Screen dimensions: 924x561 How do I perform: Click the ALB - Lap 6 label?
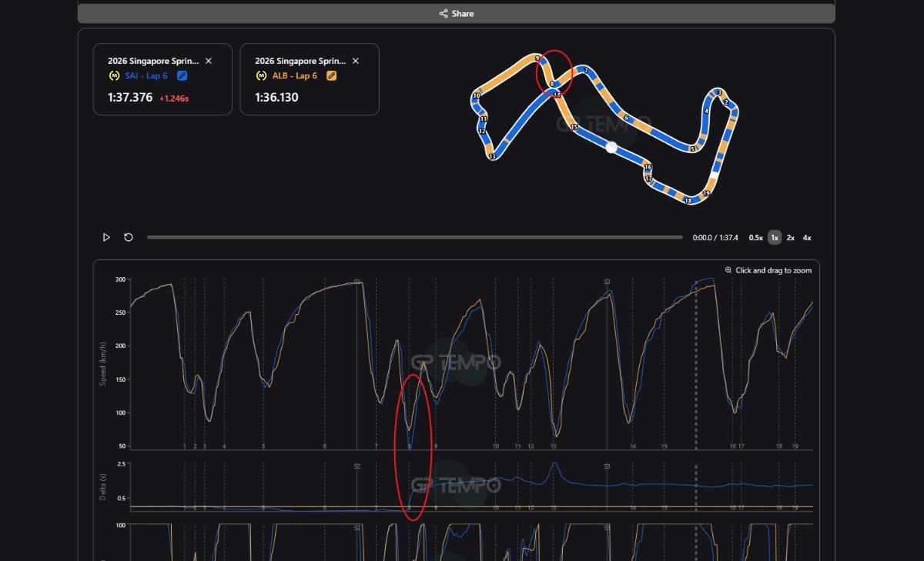click(x=294, y=75)
